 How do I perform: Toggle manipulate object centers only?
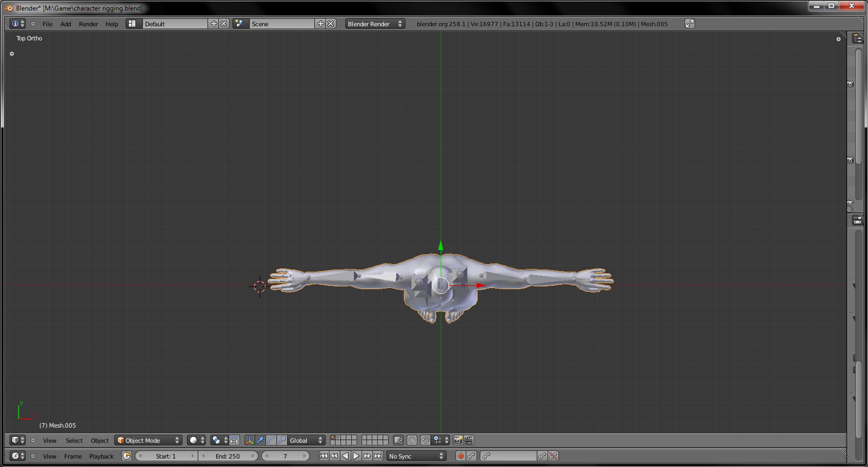pyautogui.click(x=234, y=440)
